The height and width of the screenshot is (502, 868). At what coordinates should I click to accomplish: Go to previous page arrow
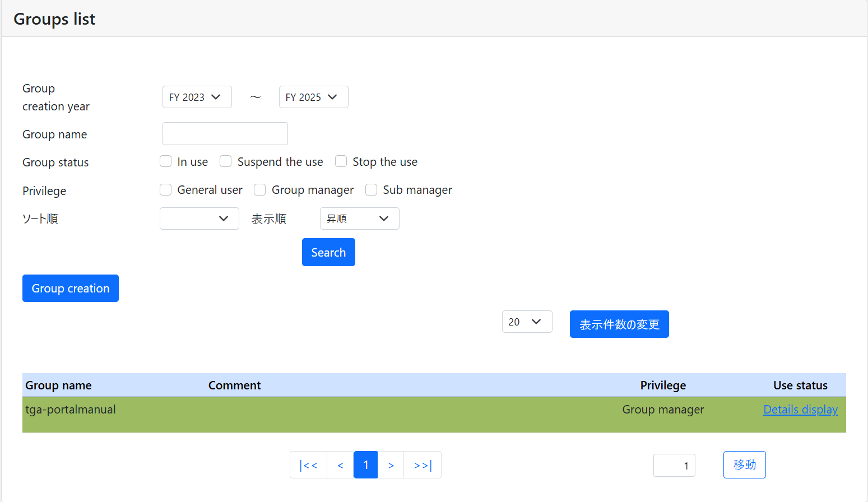pos(340,465)
